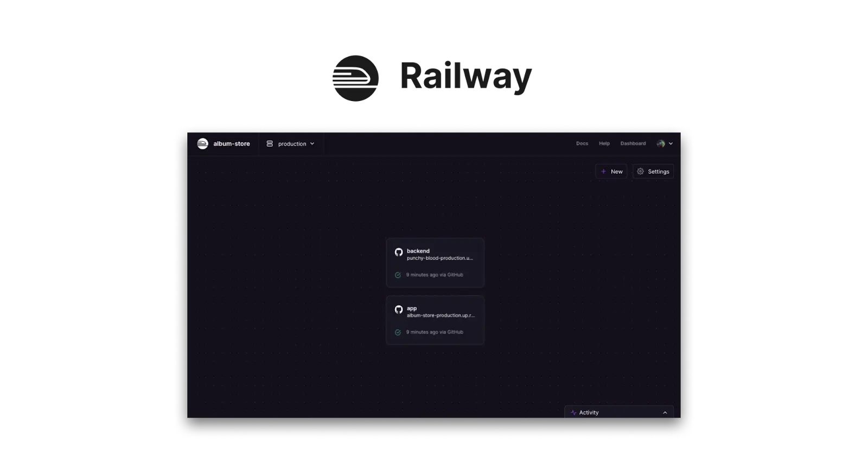Click the Settings gear icon
Image resolution: width=868 pixels, height=454 pixels.
point(641,172)
